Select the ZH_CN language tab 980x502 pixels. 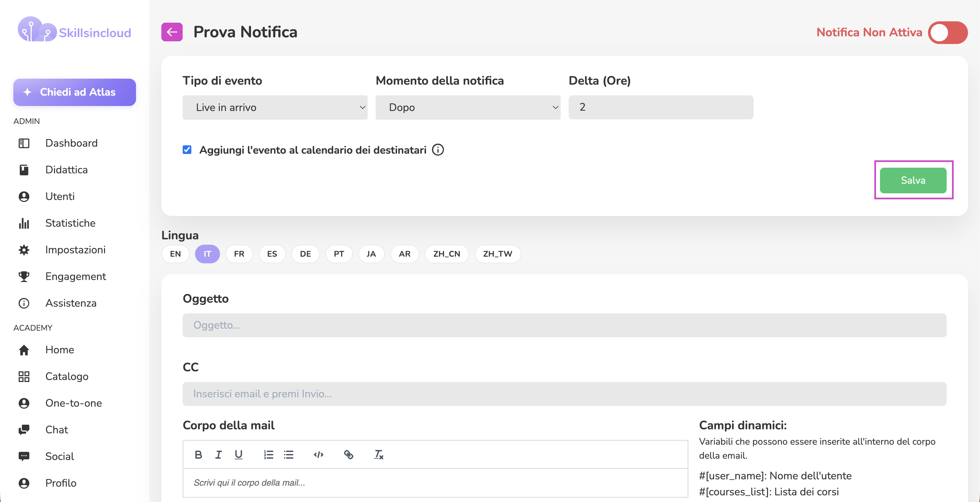[447, 254]
